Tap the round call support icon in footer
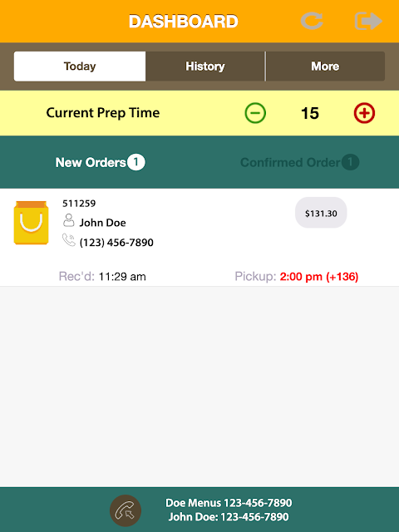Screen dimensions: 399x532 point(126,510)
